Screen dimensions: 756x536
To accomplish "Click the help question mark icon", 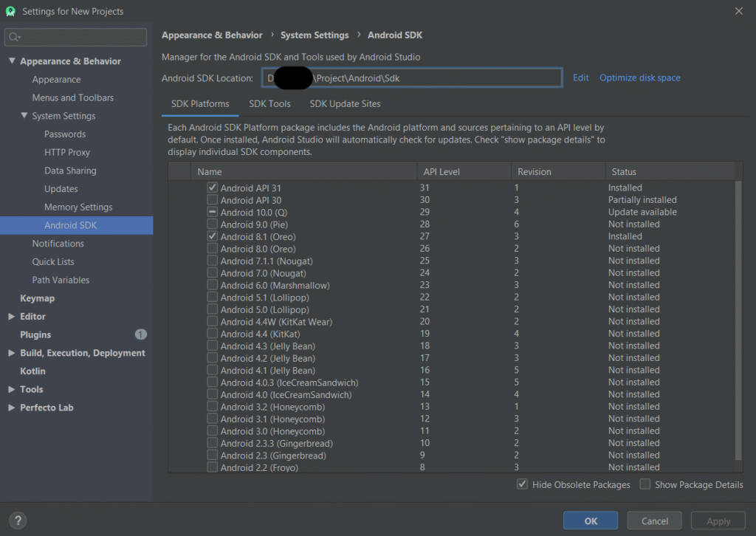I will pos(18,520).
